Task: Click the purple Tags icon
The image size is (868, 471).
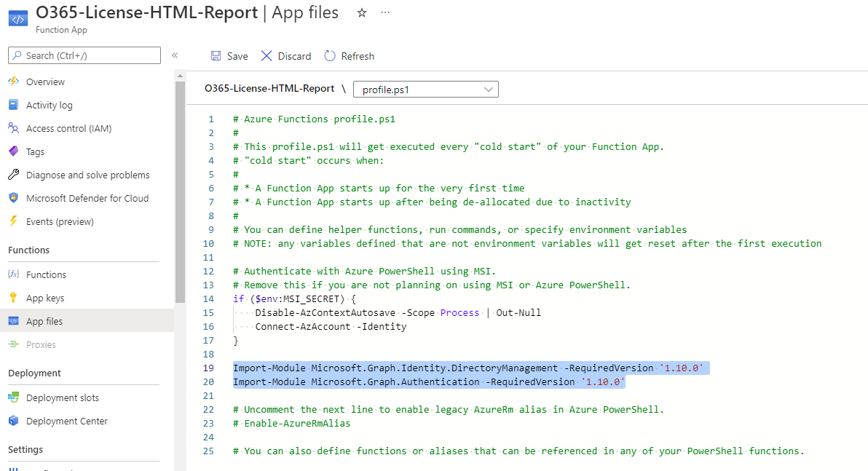Action: [14, 151]
